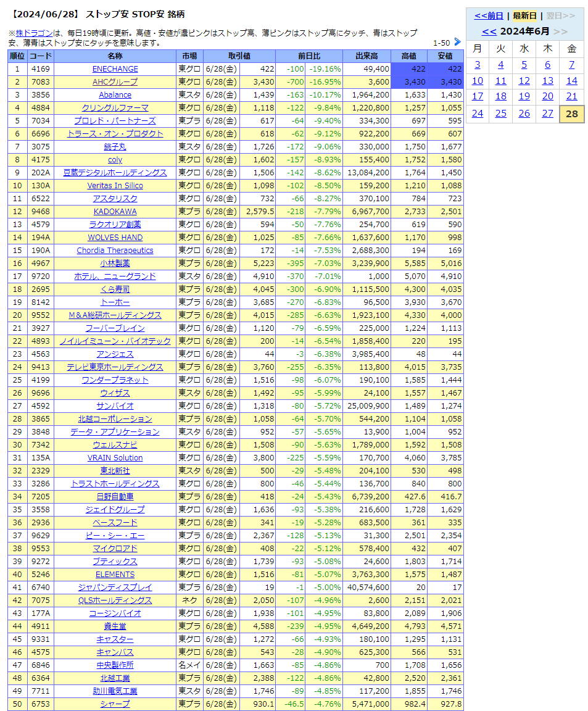Click the -19.16% change cell
Image resolution: width=588 pixels, height=711 pixels.
325,69
